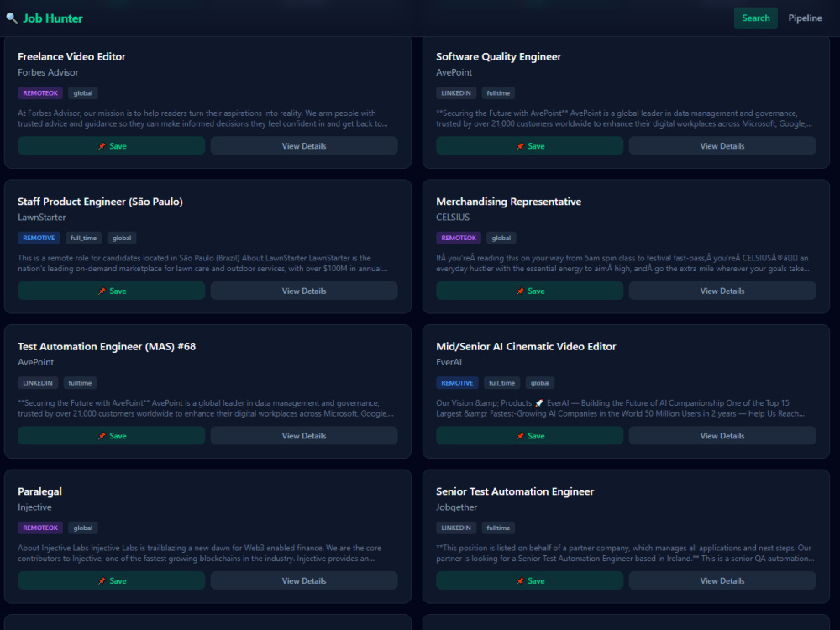The image size is (840, 630).
Task: Save the Software Quality Engineer job
Action: [x=530, y=145]
